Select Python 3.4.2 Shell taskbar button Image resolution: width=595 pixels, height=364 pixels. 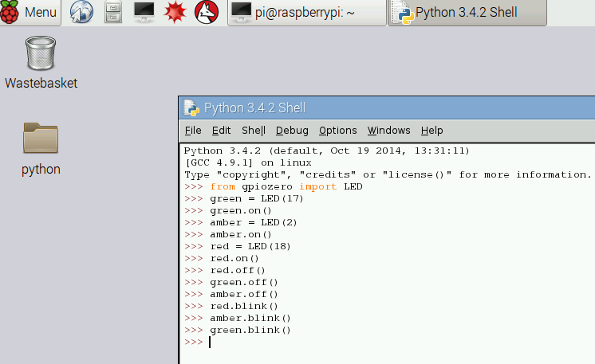467,13
